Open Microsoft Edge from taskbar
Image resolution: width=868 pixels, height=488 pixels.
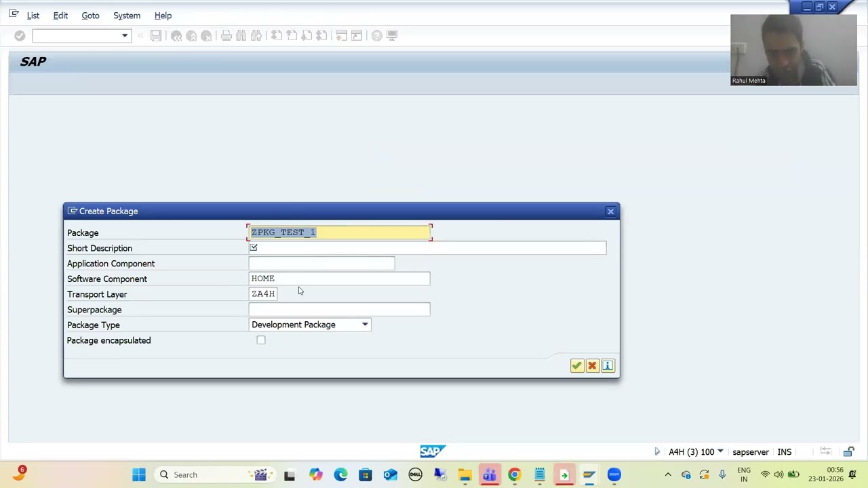(x=340, y=474)
